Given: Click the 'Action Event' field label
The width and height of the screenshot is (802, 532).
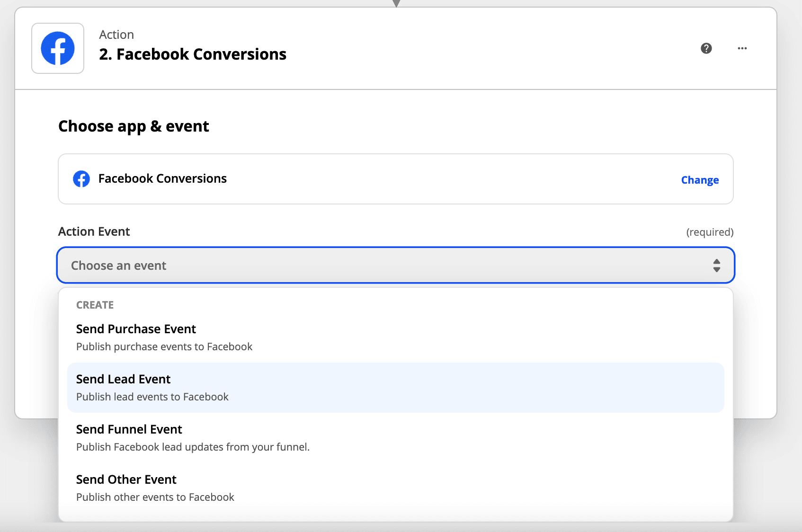Looking at the screenshot, I should [x=94, y=231].
